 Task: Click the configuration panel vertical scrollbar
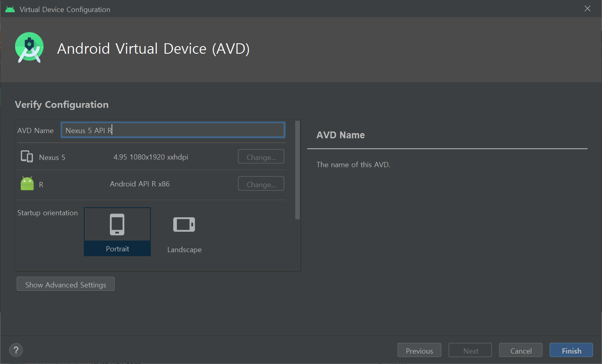coord(298,170)
